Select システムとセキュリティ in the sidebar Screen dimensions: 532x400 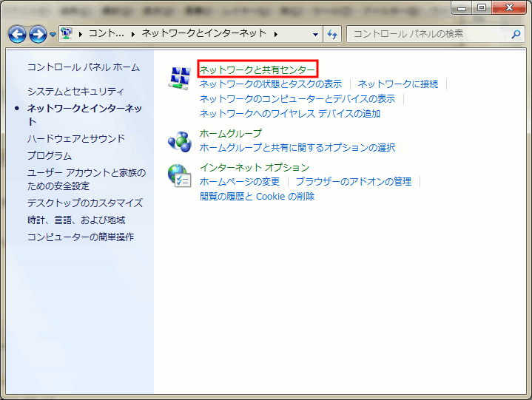click(75, 91)
